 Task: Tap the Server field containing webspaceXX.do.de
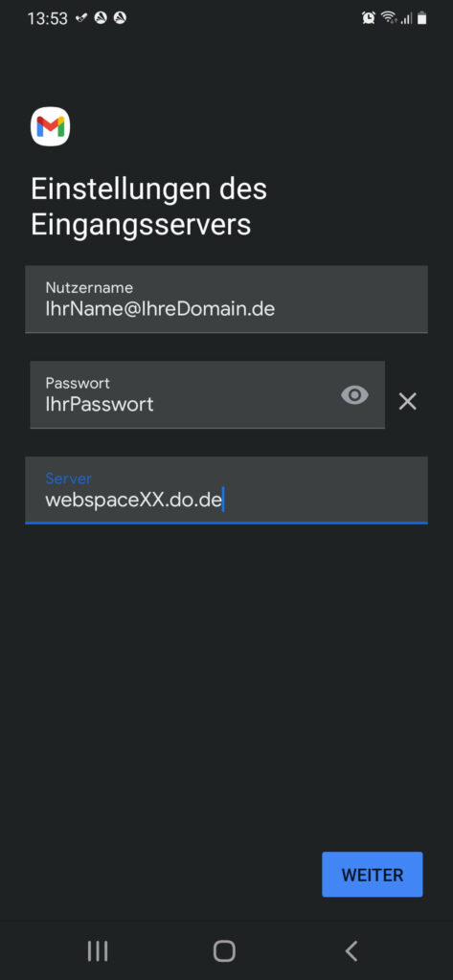(226, 490)
